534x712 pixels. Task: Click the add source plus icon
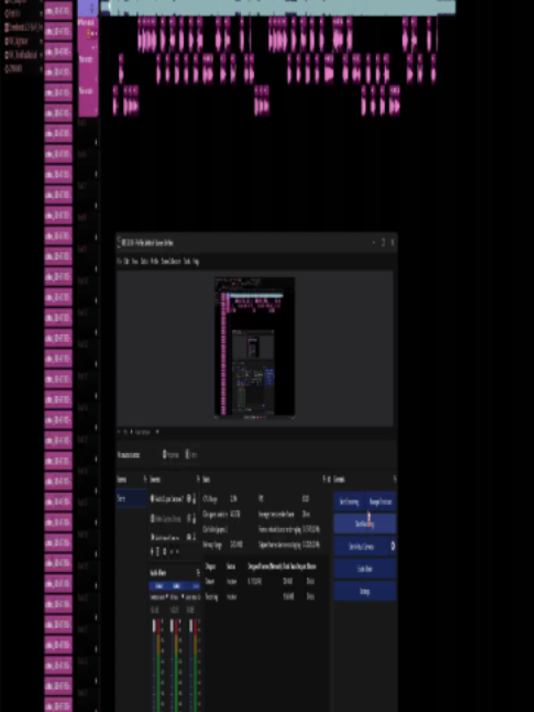pos(153,552)
